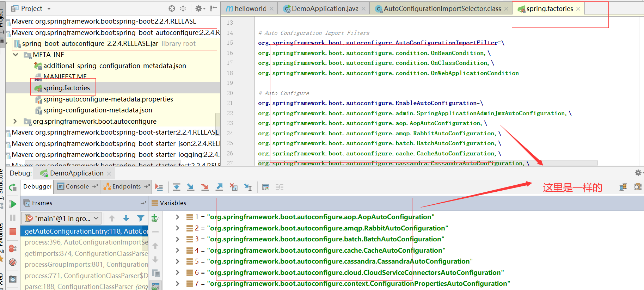
Task: Close the DemoApplication debug session tab
Action: 109,173
